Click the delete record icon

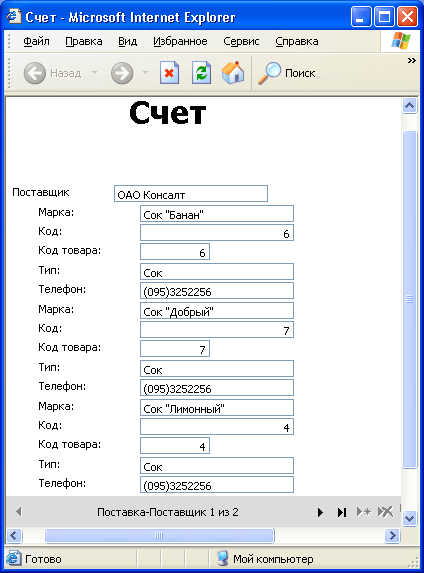tap(385, 512)
